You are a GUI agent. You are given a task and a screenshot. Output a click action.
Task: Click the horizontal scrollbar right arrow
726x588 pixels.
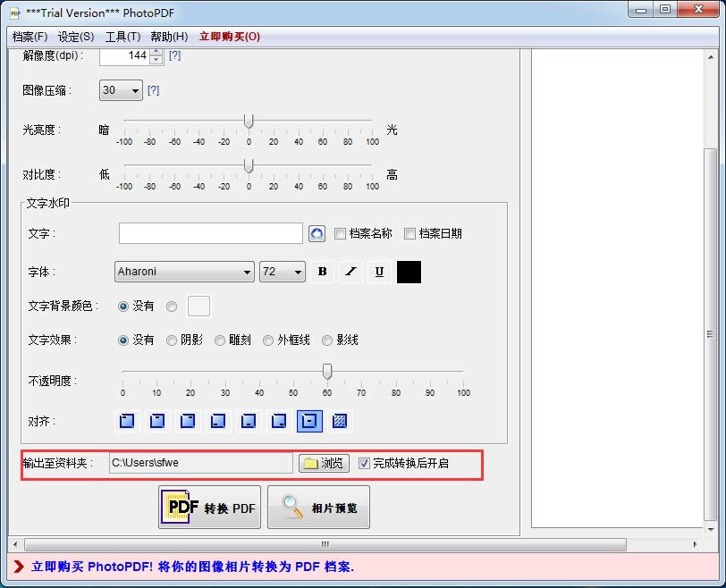pos(695,544)
